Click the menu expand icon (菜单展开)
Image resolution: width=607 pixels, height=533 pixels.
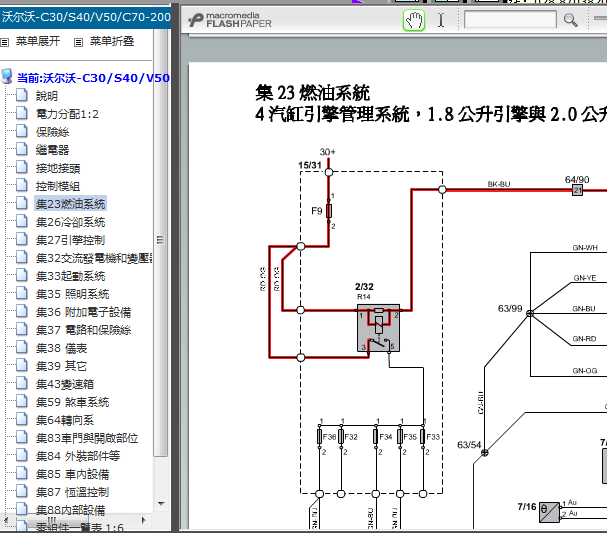click(x=5, y=42)
